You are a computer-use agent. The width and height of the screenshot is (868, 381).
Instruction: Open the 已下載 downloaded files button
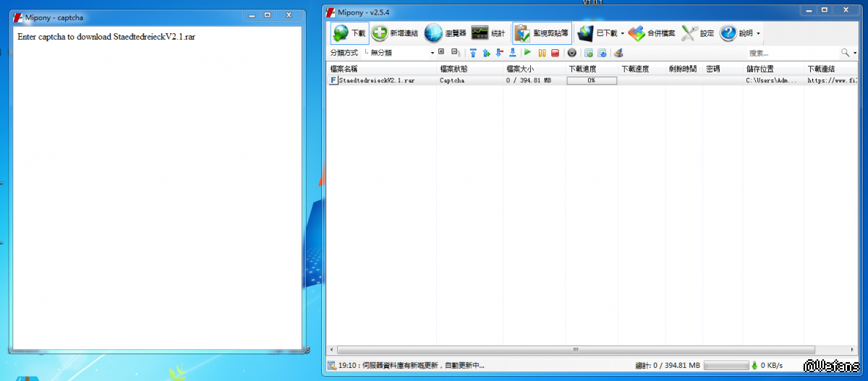tap(597, 33)
